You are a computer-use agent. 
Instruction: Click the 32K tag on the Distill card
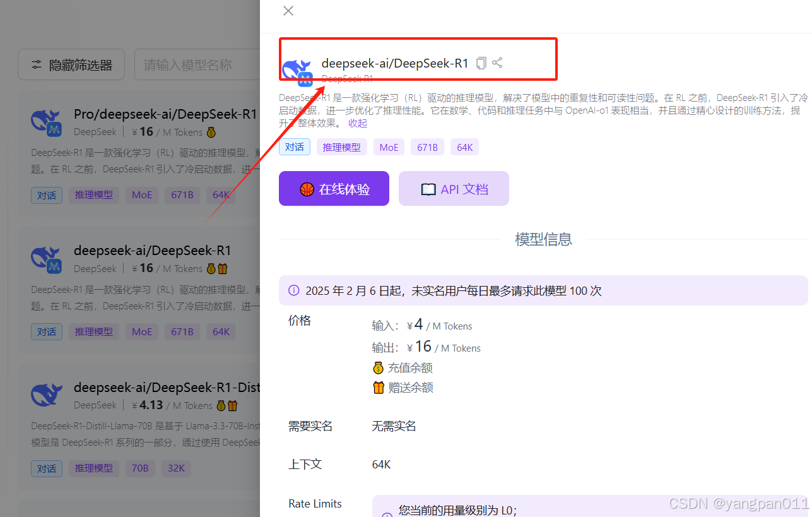coord(176,468)
